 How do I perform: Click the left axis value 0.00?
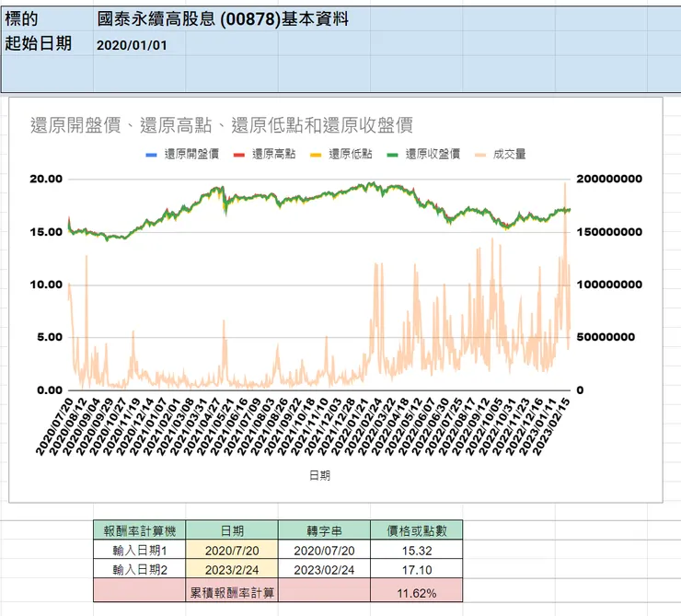click(x=50, y=390)
